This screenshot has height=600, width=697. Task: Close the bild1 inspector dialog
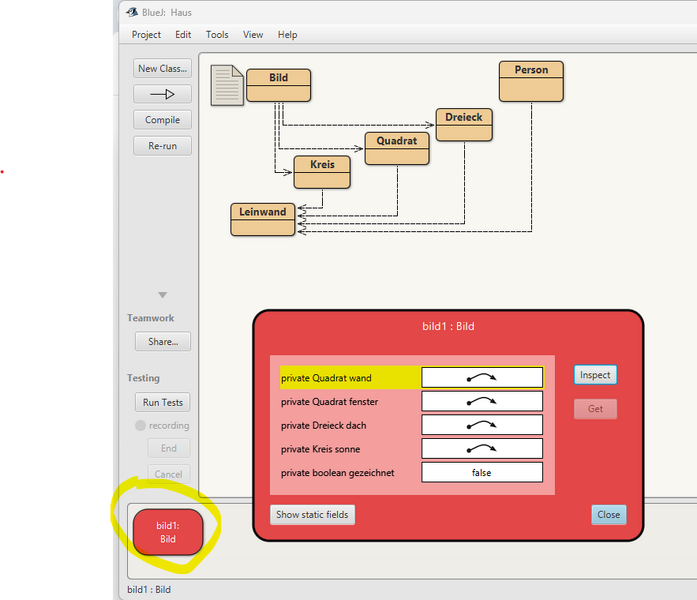[608, 515]
